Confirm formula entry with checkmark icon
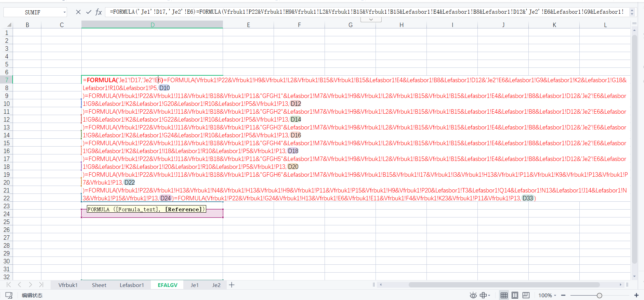Viewport: 644px width, 300px height. point(89,12)
